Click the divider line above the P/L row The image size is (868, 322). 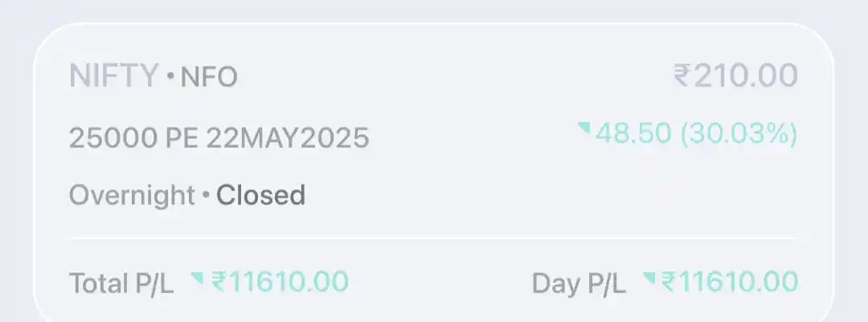[433, 238]
